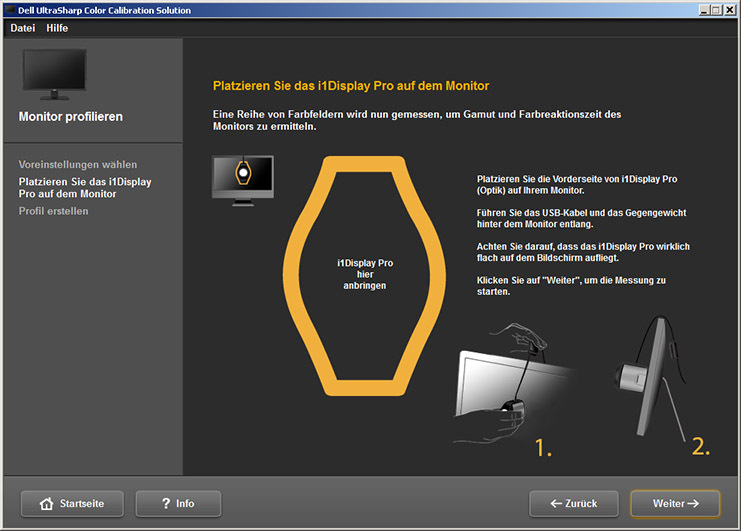This screenshot has height=531, width=741.
Task: Minimize the calibration window
Action: coord(704,10)
